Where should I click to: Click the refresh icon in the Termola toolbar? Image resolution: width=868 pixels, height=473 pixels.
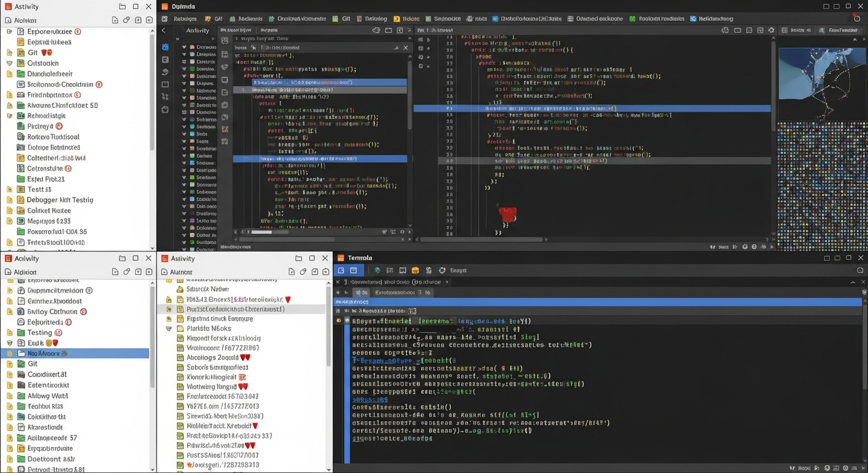pos(442,270)
